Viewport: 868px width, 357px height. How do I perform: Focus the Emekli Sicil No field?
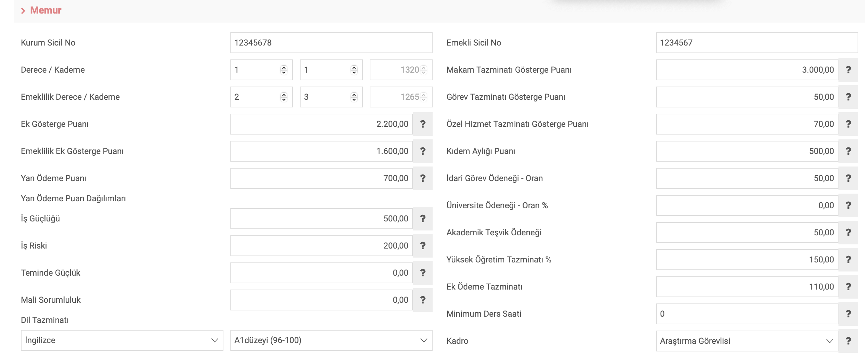tap(756, 43)
